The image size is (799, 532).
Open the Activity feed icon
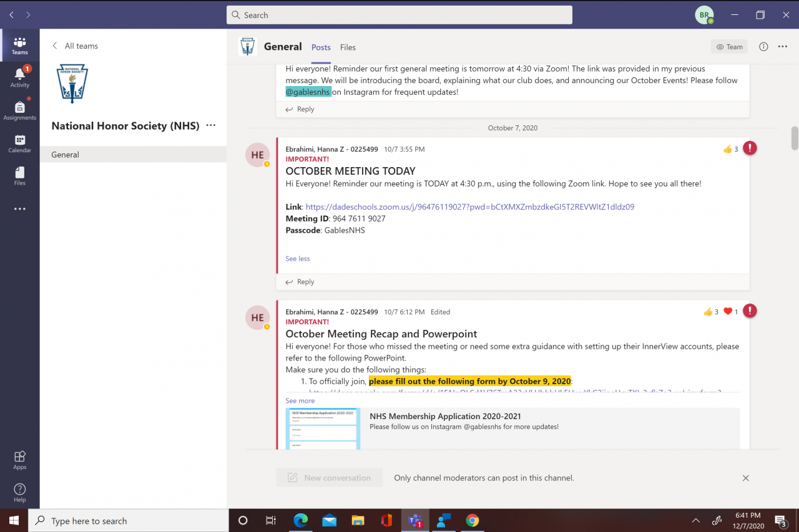pos(19,78)
